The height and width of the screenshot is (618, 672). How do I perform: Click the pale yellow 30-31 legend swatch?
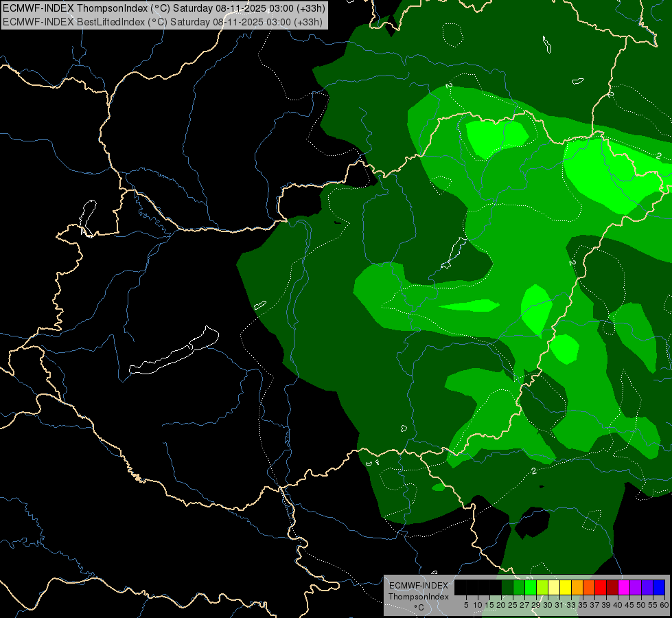pos(554,587)
